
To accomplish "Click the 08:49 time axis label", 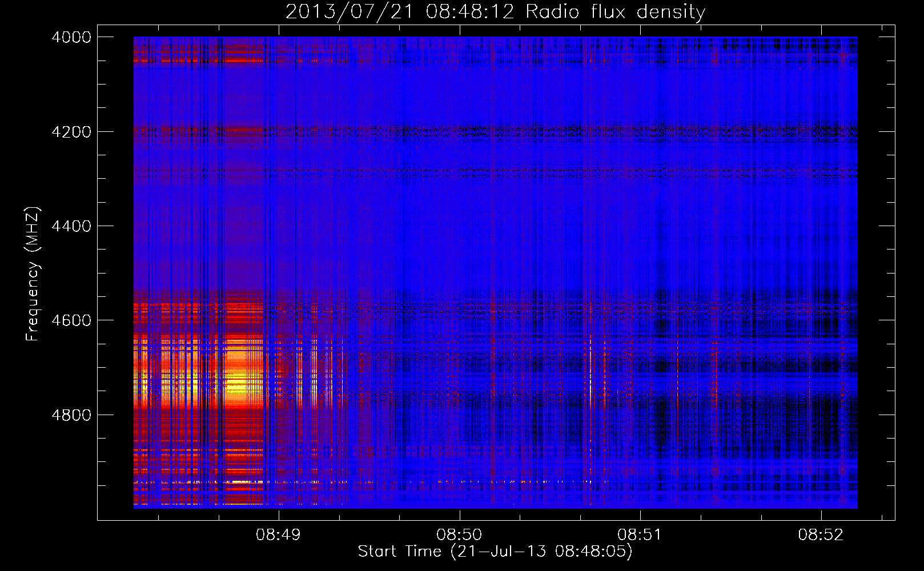I will pos(278,535).
